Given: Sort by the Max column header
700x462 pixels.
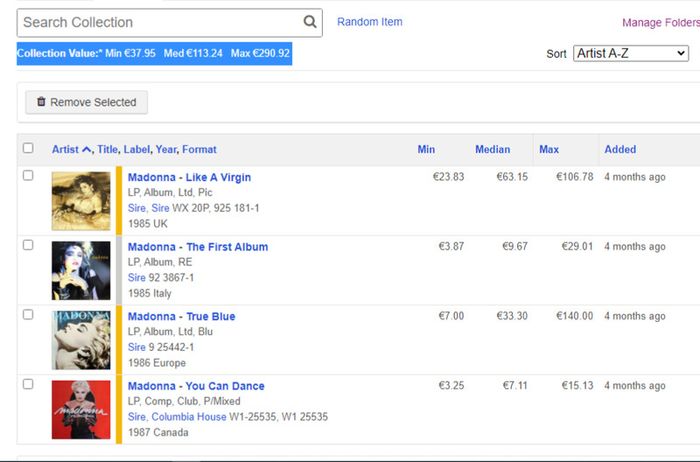Looking at the screenshot, I should coord(549,150).
